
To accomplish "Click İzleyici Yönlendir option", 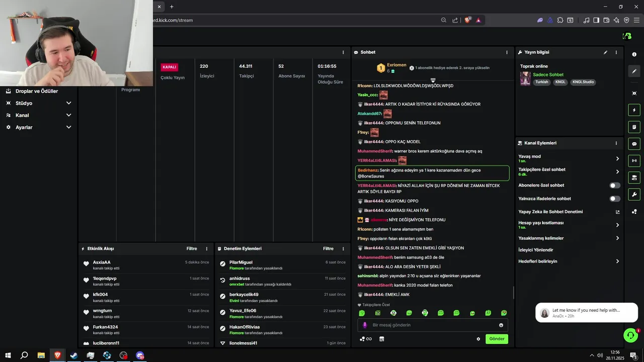I will pos(536,250).
